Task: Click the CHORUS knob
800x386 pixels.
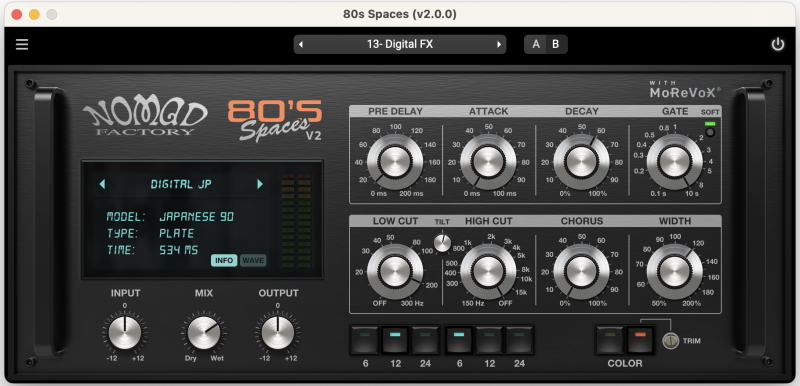Action: [x=581, y=271]
